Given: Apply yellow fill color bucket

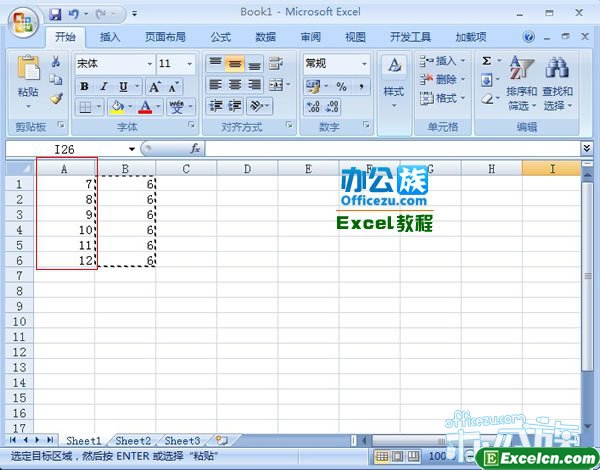Looking at the screenshot, I should [x=117, y=107].
